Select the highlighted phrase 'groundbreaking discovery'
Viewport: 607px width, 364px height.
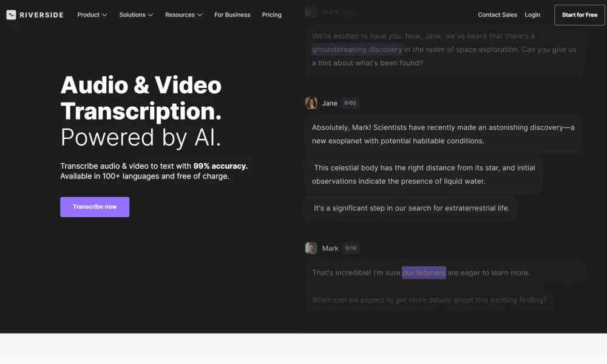click(357, 49)
